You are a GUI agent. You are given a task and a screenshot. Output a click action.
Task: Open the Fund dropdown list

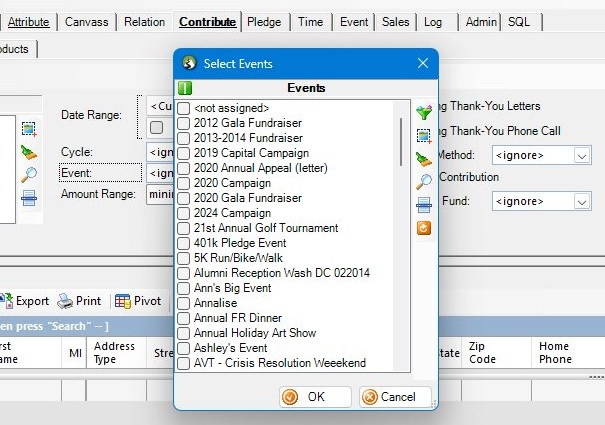(582, 201)
